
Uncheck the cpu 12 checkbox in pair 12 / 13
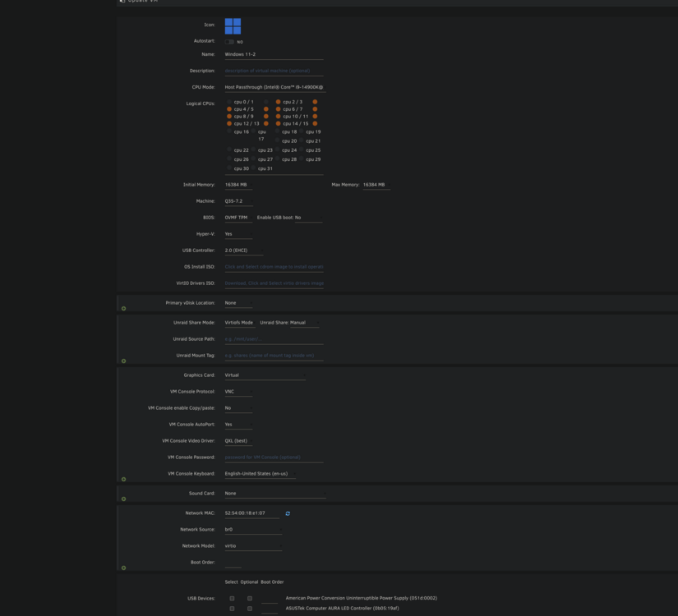point(229,124)
